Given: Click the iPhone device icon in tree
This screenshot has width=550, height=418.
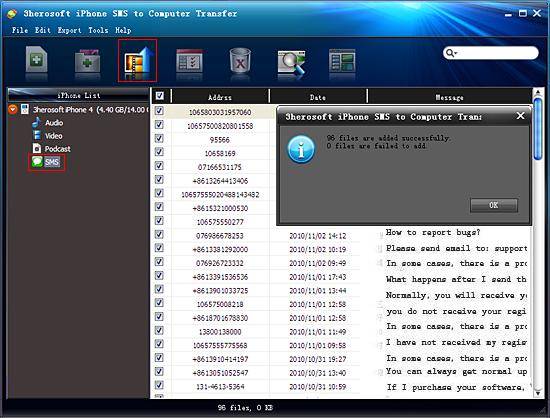Looking at the screenshot, I should (25, 109).
